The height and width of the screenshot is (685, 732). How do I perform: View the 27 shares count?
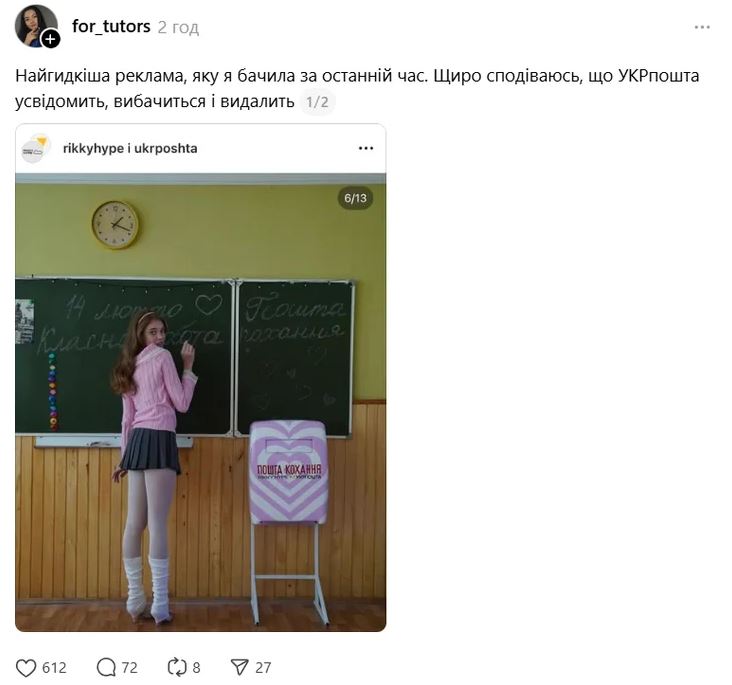pyautogui.click(x=263, y=668)
